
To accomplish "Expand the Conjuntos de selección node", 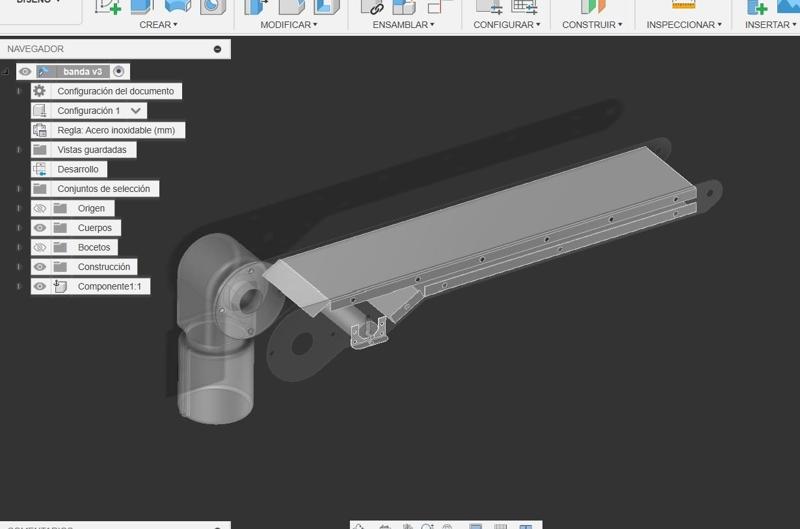I will pyautogui.click(x=19, y=189).
